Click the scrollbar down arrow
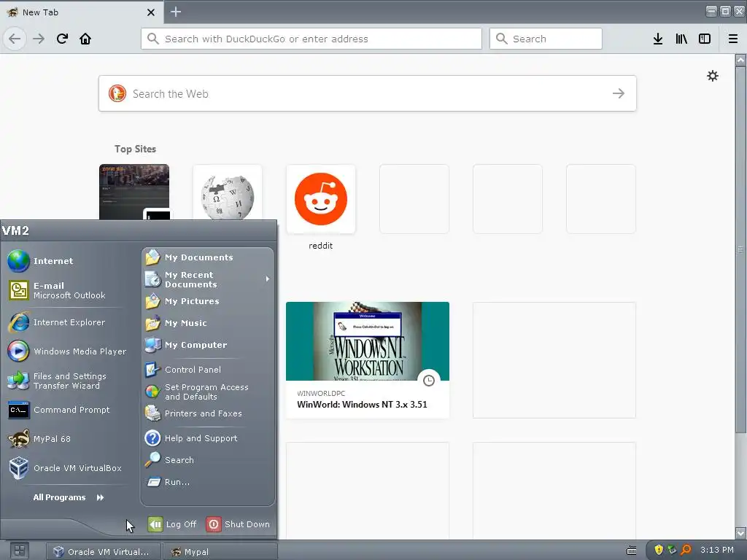The width and height of the screenshot is (747, 560). (740, 533)
